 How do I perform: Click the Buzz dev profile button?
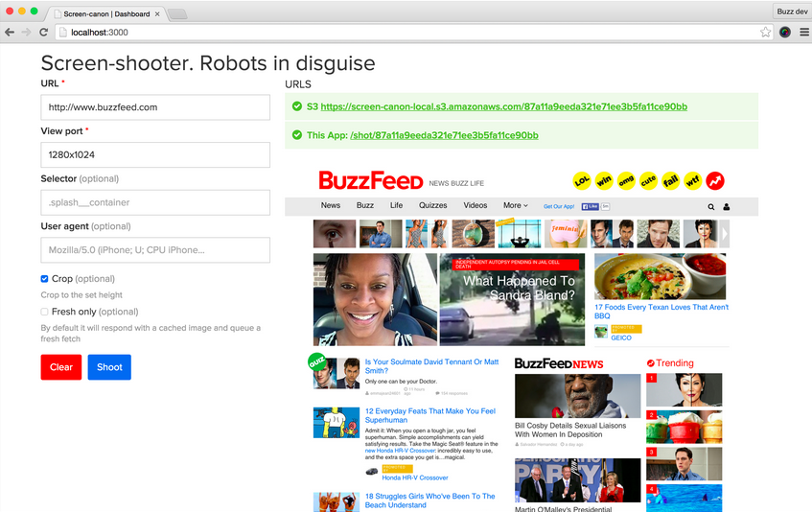click(x=792, y=12)
